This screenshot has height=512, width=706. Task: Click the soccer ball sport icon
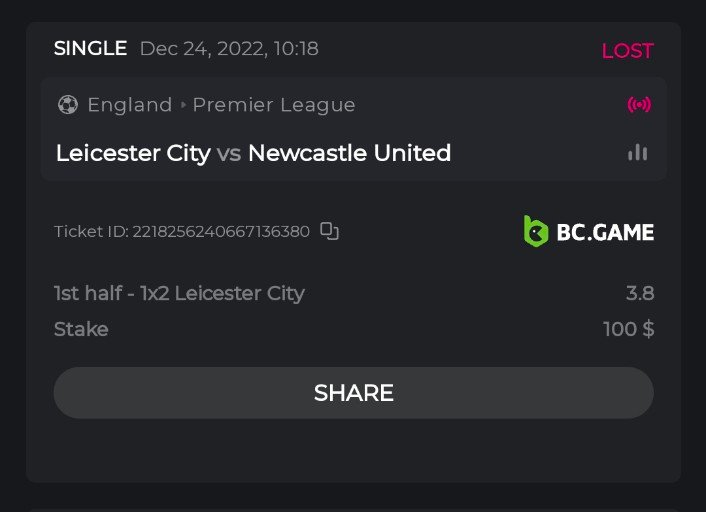tap(68, 105)
